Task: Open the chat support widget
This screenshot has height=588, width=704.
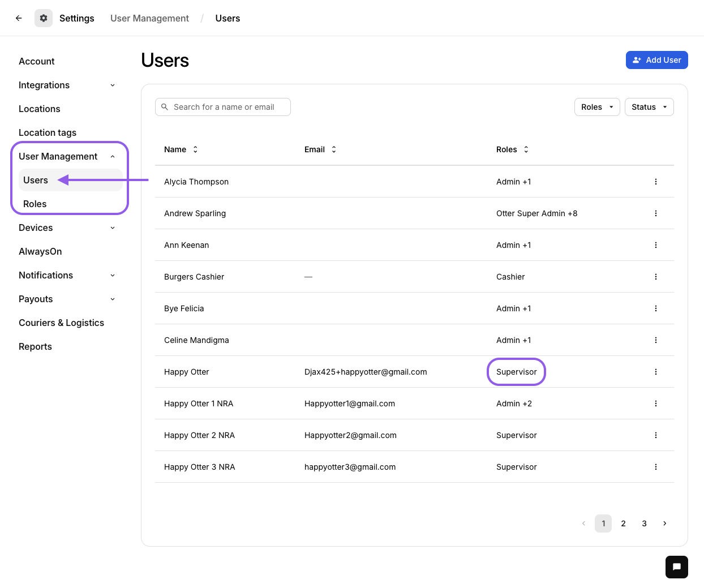Action: pyautogui.click(x=676, y=566)
